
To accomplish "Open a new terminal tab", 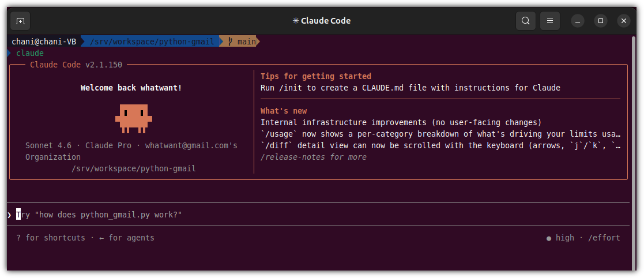I will 20,21.
